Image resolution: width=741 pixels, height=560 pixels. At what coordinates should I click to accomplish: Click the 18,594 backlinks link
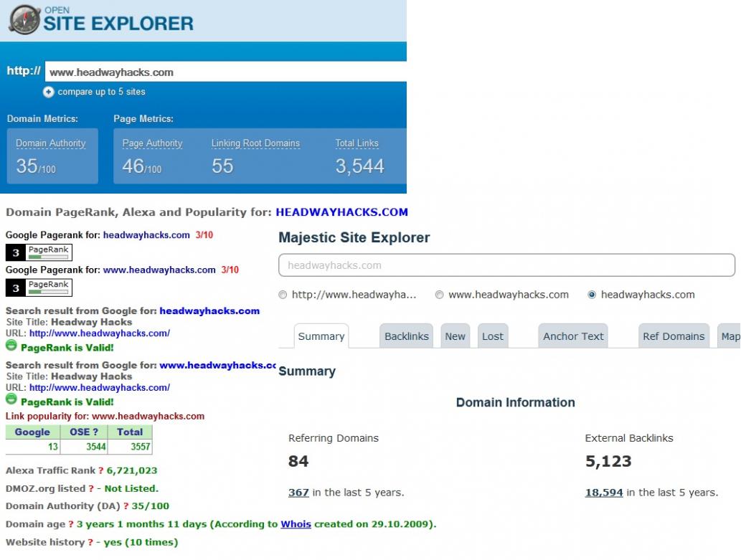604,493
